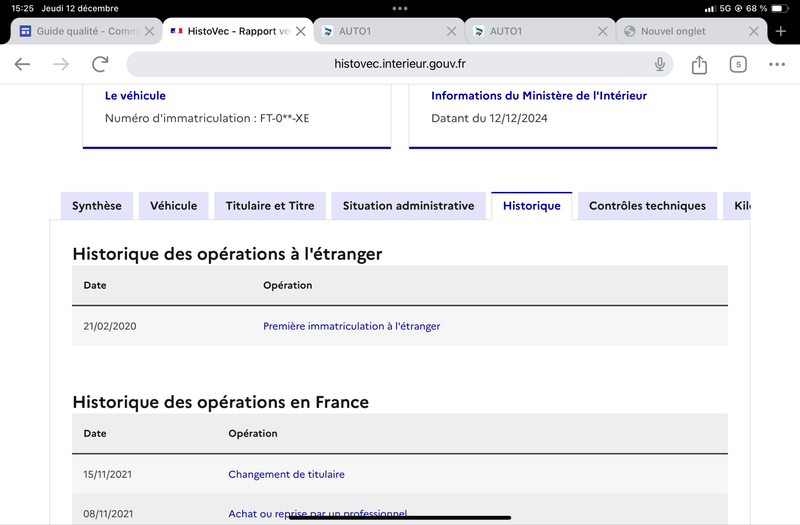Click the Historique des opérations en France heading

(220, 402)
